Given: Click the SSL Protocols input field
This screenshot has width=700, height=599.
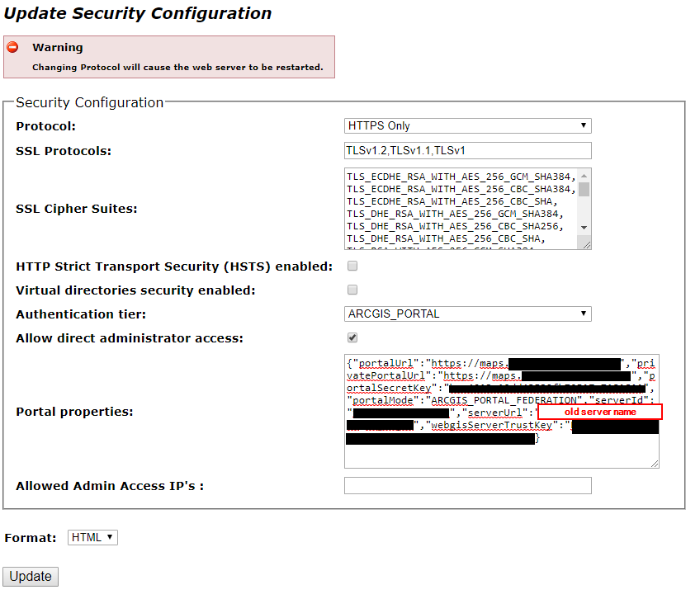Looking at the screenshot, I should point(467,150).
